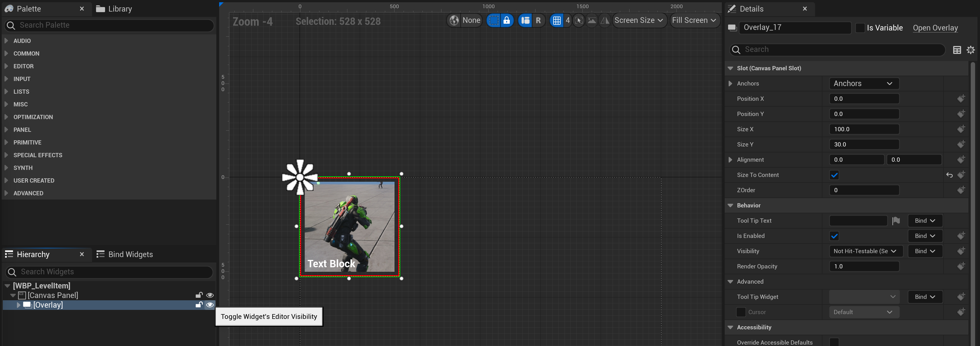The width and height of the screenshot is (980, 346).
Task: Open the Fill Screen dropdown
Action: pyautogui.click(x=694, y=20)
